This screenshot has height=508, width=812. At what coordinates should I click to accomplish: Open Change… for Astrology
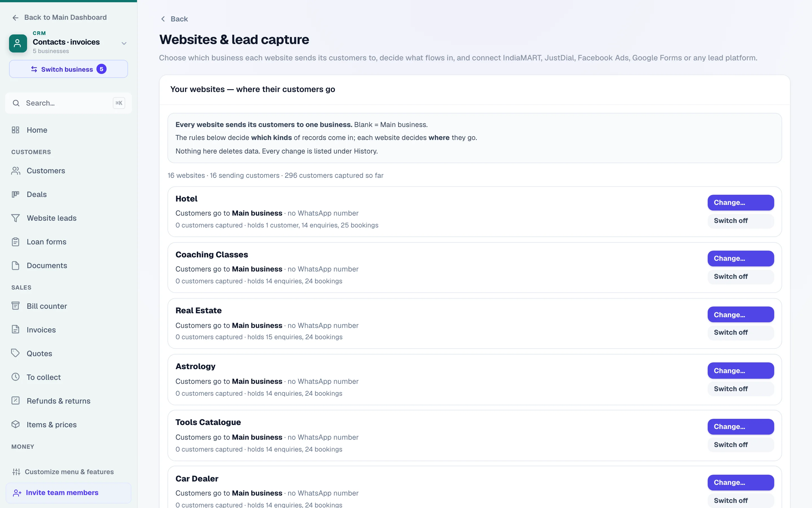coord(741,371)
